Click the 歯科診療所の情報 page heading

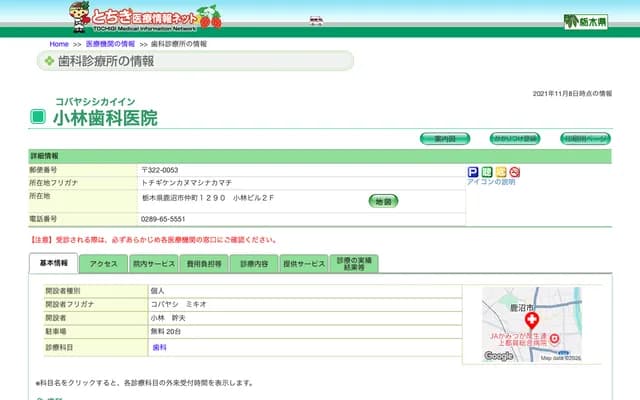click(x=106, y=61)
